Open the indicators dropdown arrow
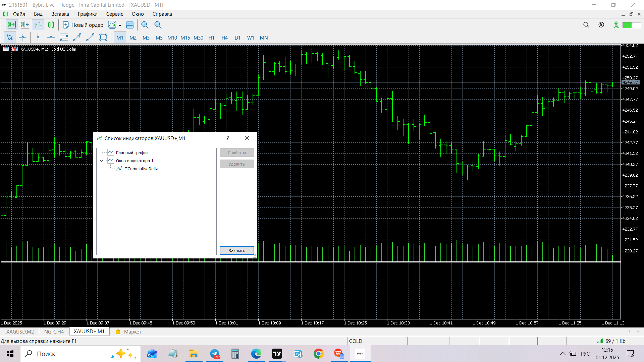 pos(120,25)
